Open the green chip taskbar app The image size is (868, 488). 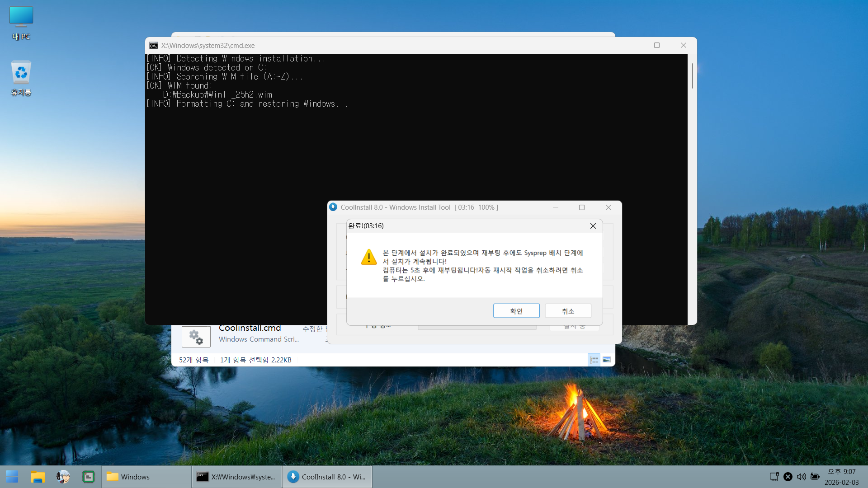(x=89, y=477)
